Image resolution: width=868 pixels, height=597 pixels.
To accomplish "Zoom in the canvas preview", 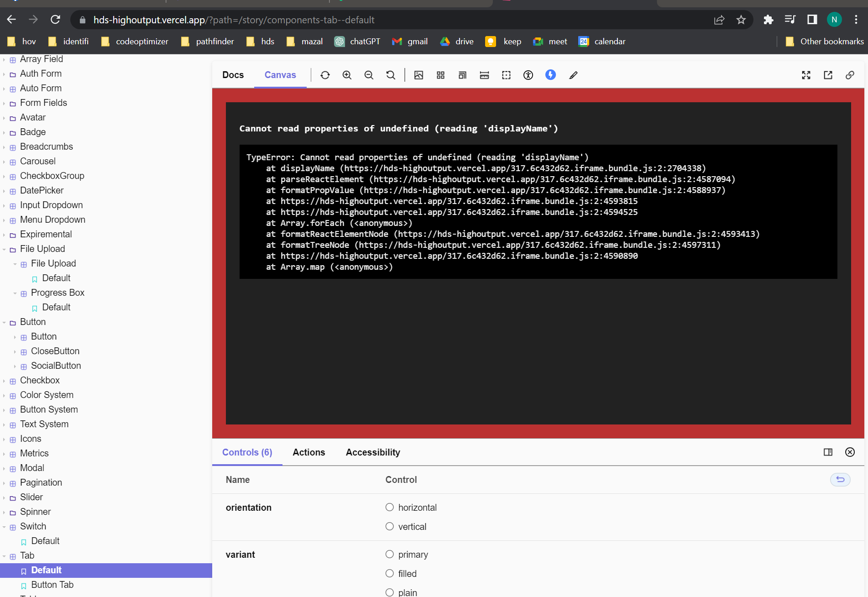I will click(x=347, y=75).
